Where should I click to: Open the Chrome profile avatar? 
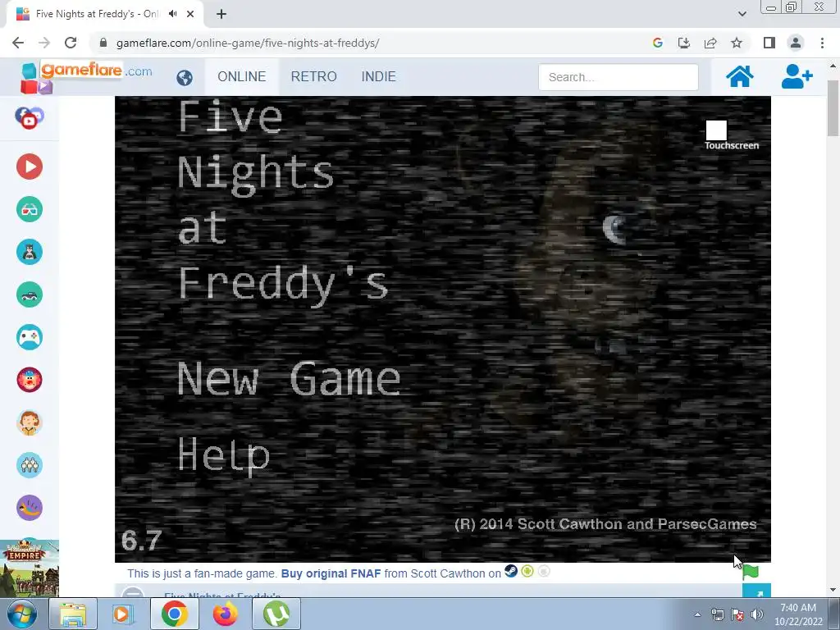796,43
